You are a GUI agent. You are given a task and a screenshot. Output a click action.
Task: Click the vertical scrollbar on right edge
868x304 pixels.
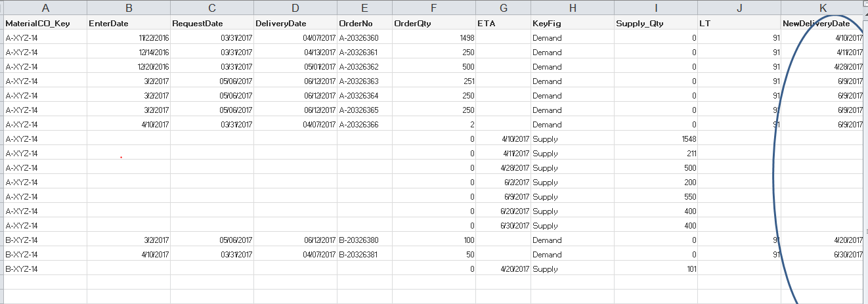865,131
